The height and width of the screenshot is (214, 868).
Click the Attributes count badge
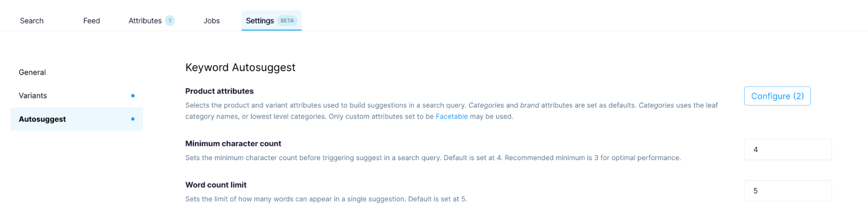[170, 21]
